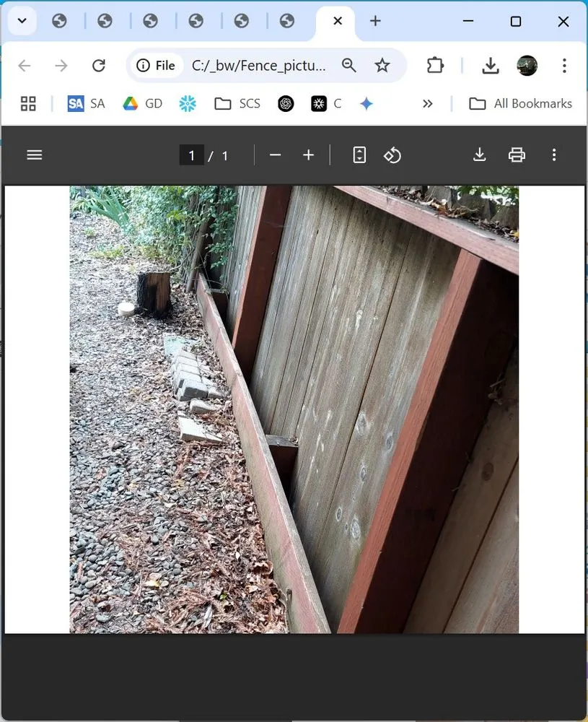This screenshot has height=722, width=588.
Task: Open the ChatGPT bookmark icon
Action: pos(286,103)
